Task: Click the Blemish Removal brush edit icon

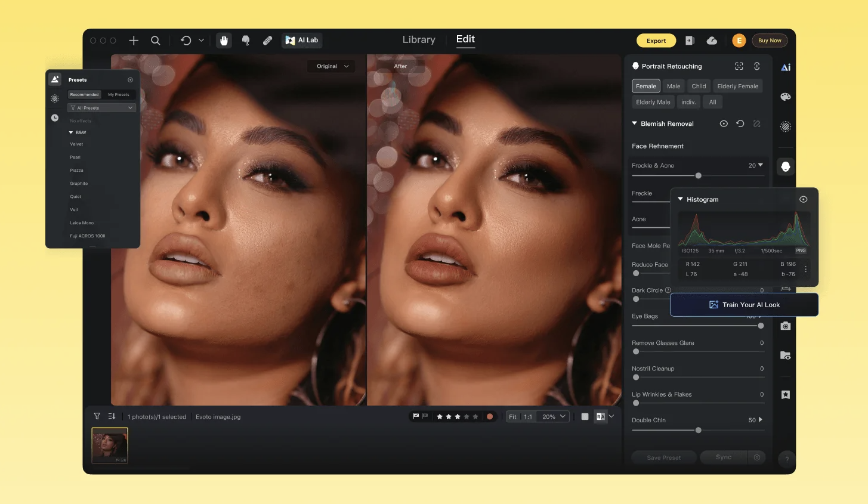Action: [757, 123]
